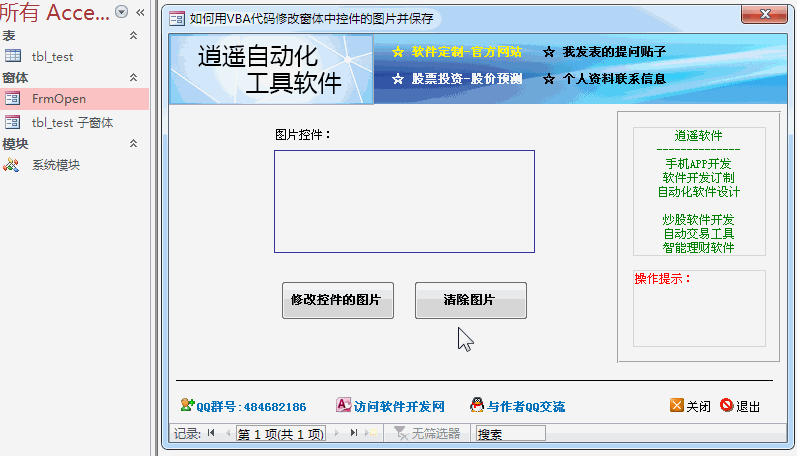Click the 清除图片 button
The height and width of the screenshot is (456, 797).
pyautogui.click(x=471, y=300)
